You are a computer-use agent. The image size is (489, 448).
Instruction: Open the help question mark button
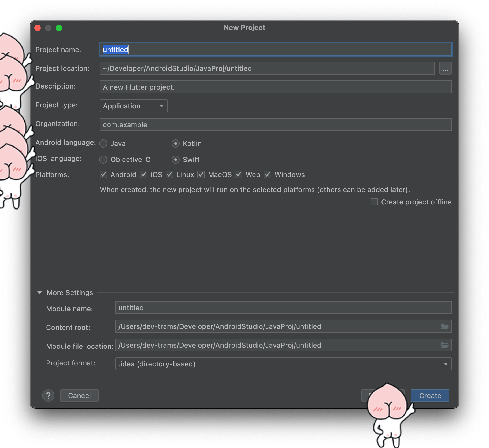[x=48, y=395]
